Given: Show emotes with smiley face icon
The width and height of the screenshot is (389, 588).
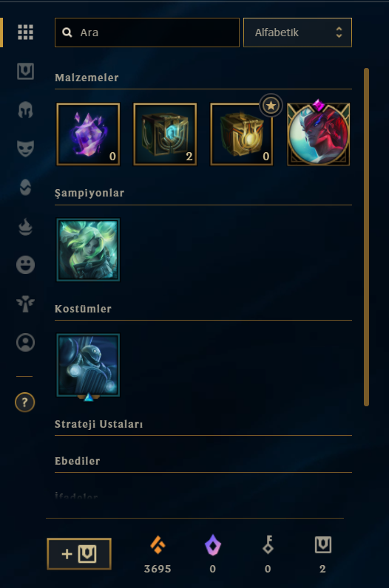Looking at the screenshot, I should (26, 265).
